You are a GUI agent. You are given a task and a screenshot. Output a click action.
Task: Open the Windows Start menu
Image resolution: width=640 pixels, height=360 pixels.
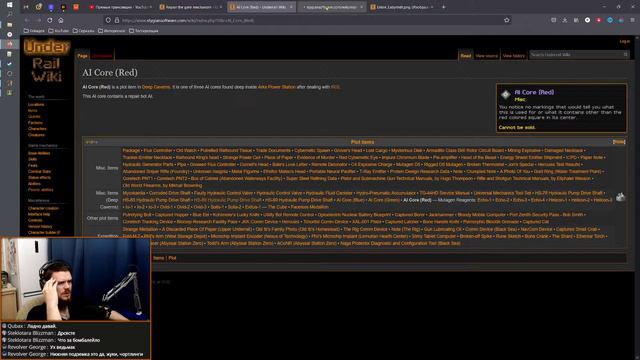click(9, 4)
